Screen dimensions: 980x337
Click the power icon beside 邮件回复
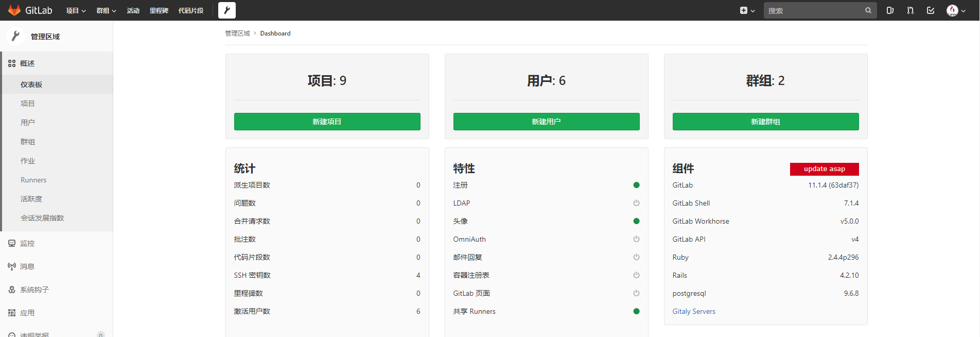pos(637,257)
